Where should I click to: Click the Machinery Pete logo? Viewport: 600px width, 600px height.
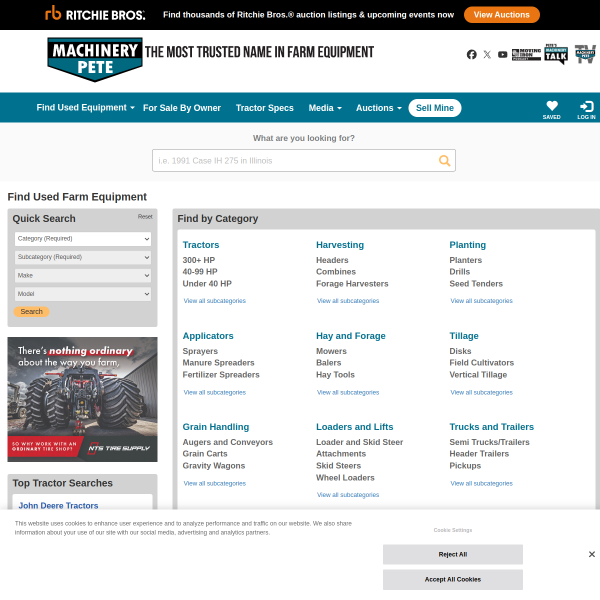(x=95, y=59)
